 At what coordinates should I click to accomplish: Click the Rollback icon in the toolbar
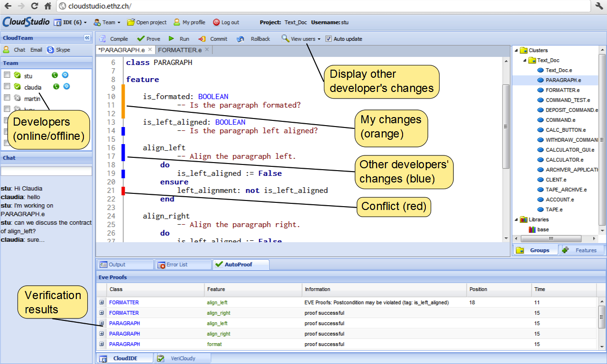pos(240,39)
